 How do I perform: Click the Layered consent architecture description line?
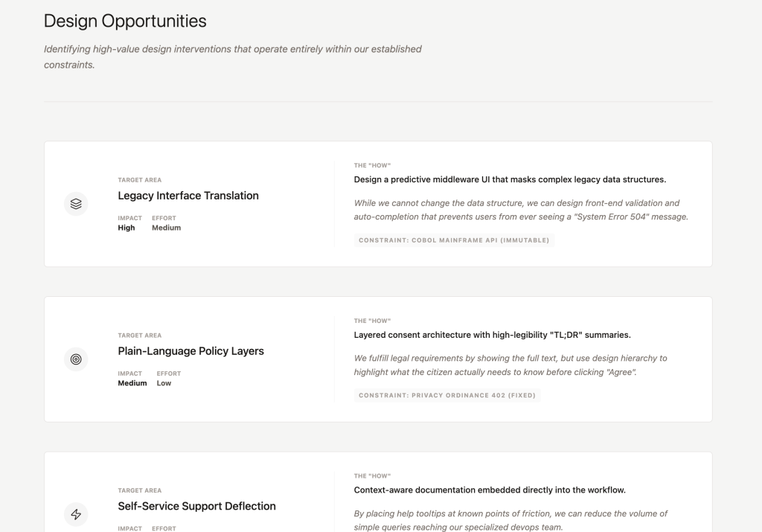click(x=492, y=335)
